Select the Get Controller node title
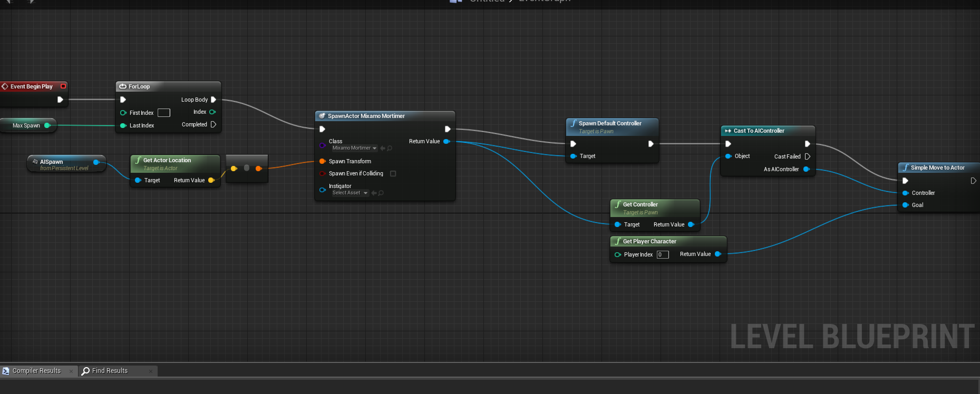Image resolution: width=980 pixels, height=394 pixels. click(x=641, y=204)
